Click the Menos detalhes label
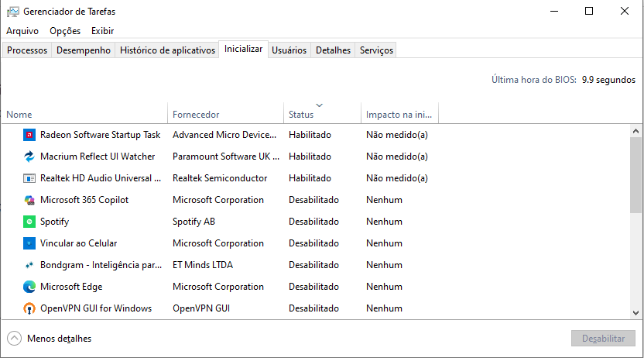The width and height of the screenshot is (644, 358). point(59,339)
